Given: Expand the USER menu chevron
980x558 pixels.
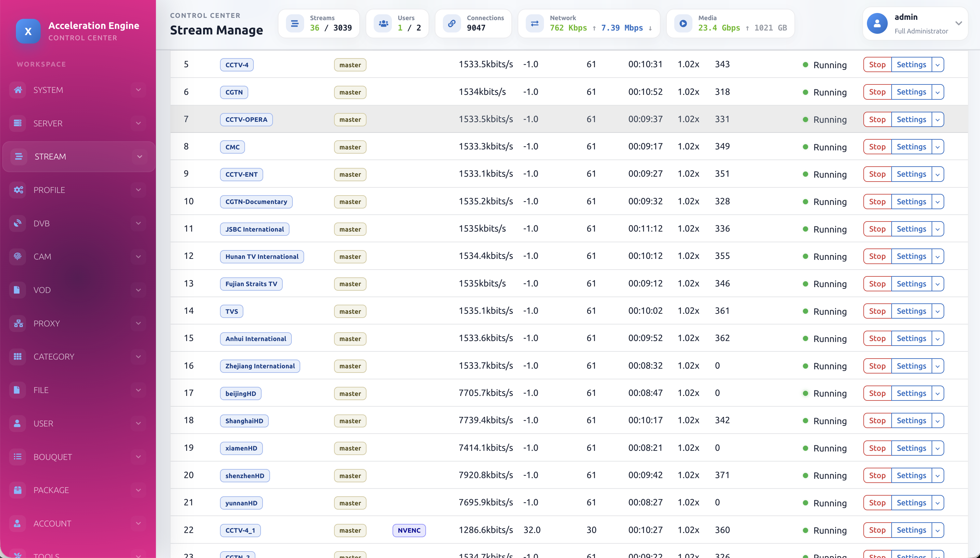Looking at the screenshot, I should click(x=138, y=423).
